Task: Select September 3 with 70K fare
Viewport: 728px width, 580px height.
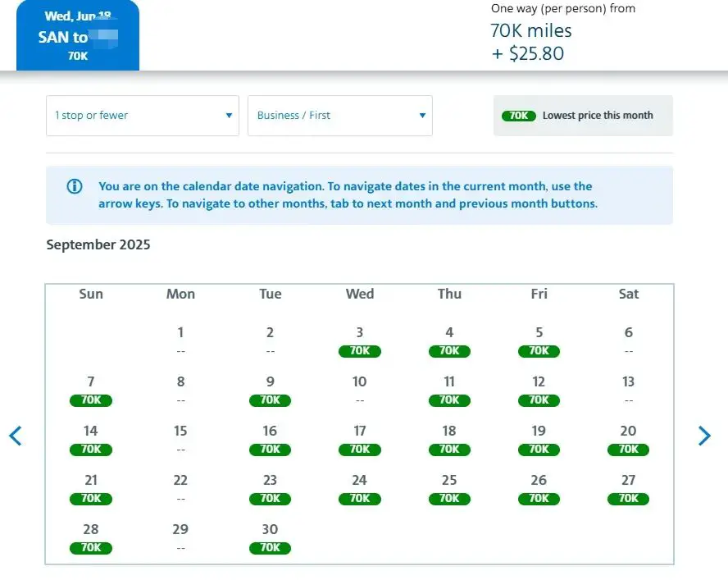Action: coord(360,341)
